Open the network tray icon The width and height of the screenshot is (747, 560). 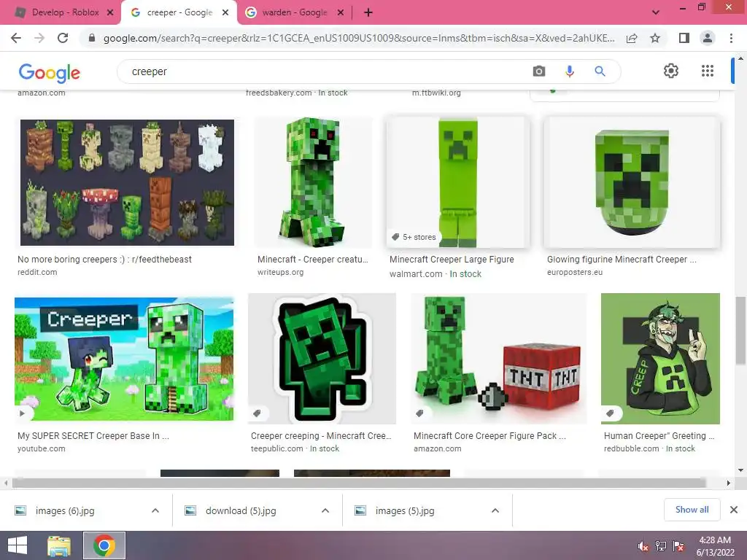pos(661,545)
